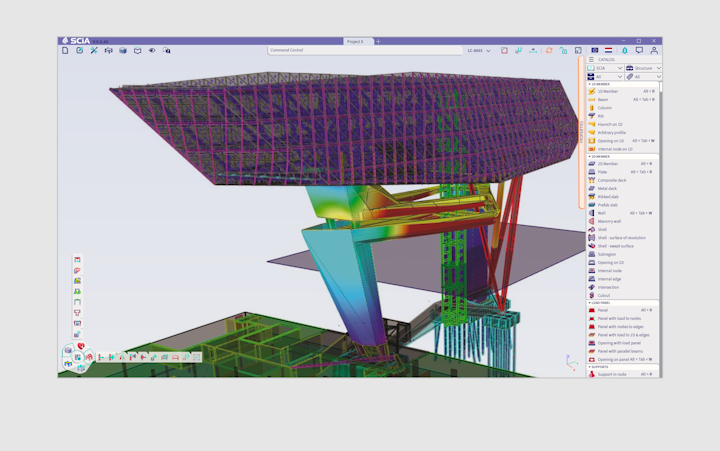
Task: Click the orange refresh results icon
Action: [548, 50]
